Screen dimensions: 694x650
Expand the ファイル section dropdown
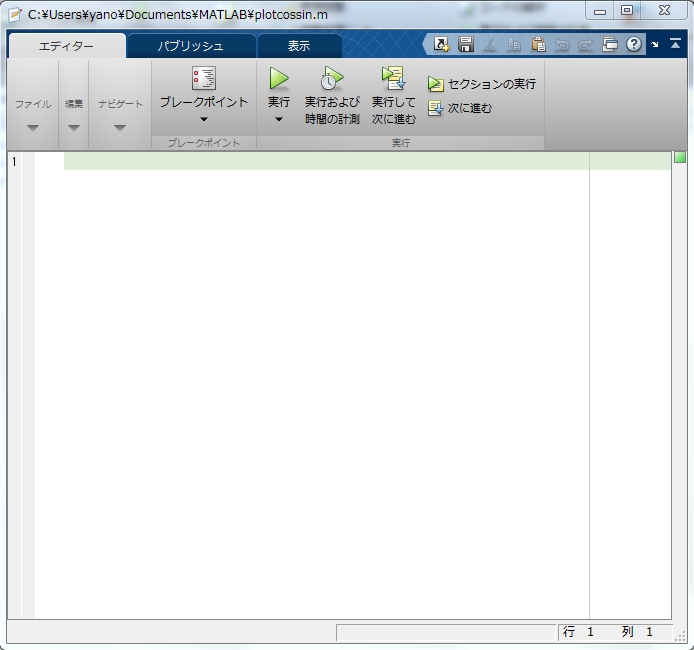click(x=33, y=128)
